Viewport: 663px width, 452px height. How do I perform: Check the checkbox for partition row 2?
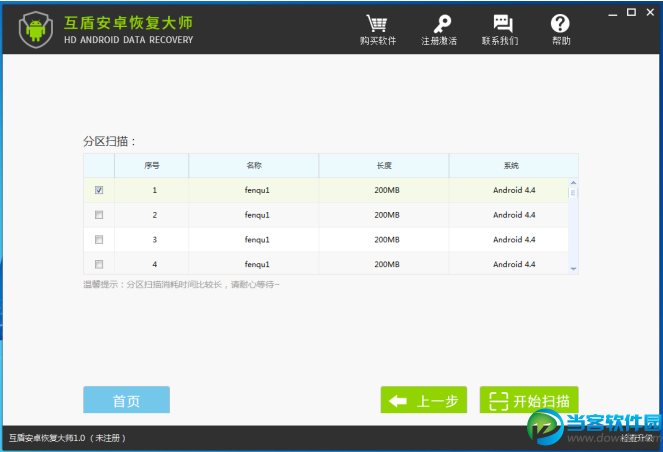99,215
